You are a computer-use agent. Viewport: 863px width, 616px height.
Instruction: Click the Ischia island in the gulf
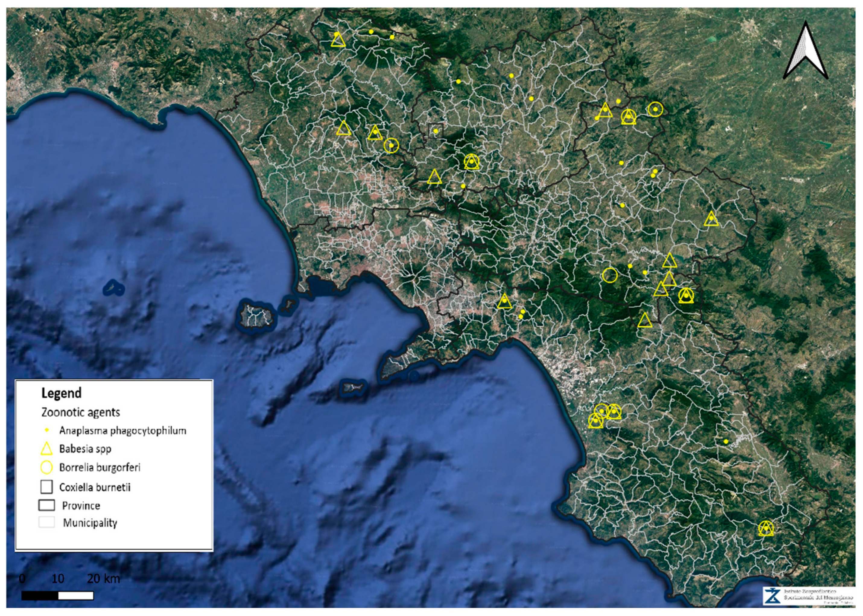(x=256, y=315)
